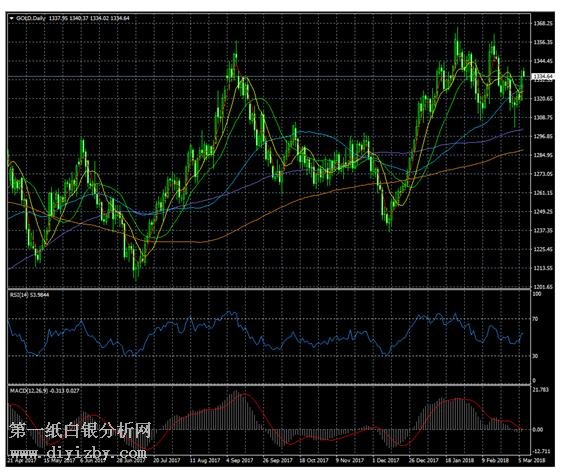Select the 26 Dec 2017 date marker
Image resolution: width=564 pixels, height=473 pixels.
coord(423,460)
